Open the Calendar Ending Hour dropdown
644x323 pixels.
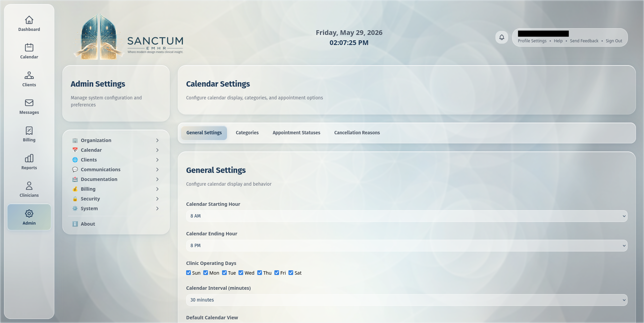coord(407,245)
